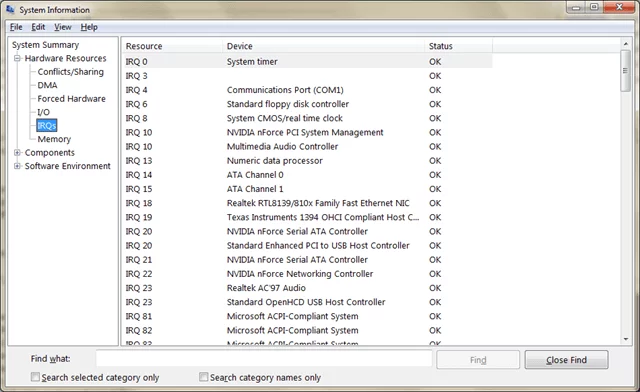This screenshot has height=392, width=640.
Task: Open the View menu
Action: click(x=63, y=27)
